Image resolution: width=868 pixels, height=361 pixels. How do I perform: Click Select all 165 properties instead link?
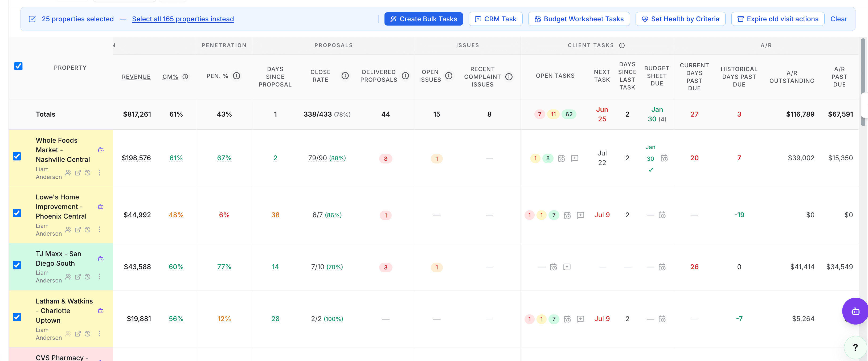point(183,19)
